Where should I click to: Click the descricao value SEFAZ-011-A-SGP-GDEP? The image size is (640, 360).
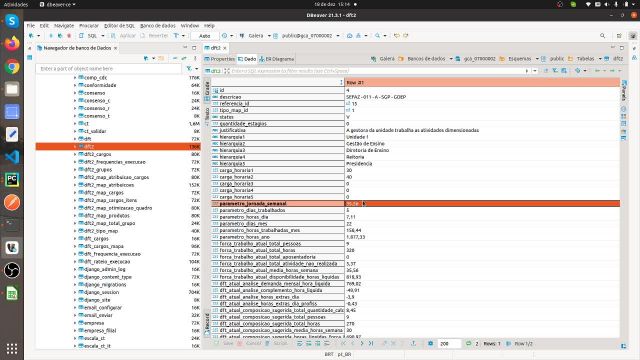click(376, 97)
